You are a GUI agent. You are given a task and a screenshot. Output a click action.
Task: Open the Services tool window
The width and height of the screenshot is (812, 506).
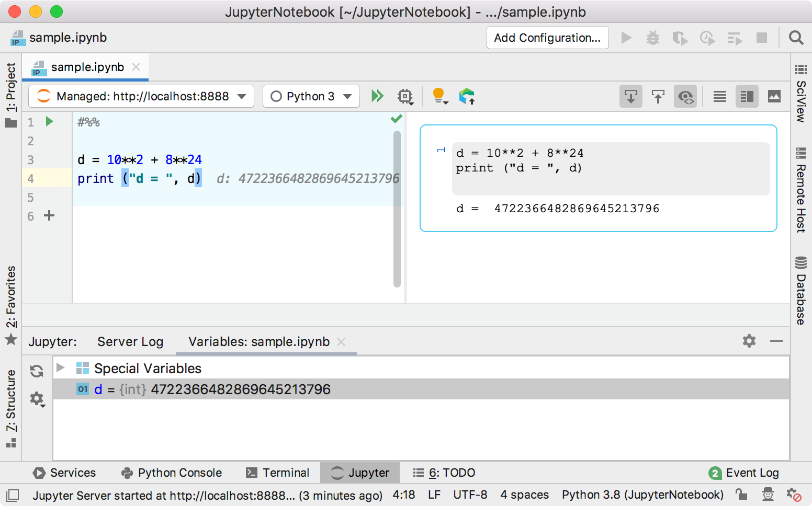tap(64, 473)
